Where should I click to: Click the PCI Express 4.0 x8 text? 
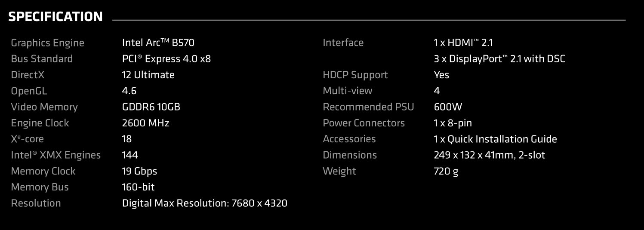[166, 59]
